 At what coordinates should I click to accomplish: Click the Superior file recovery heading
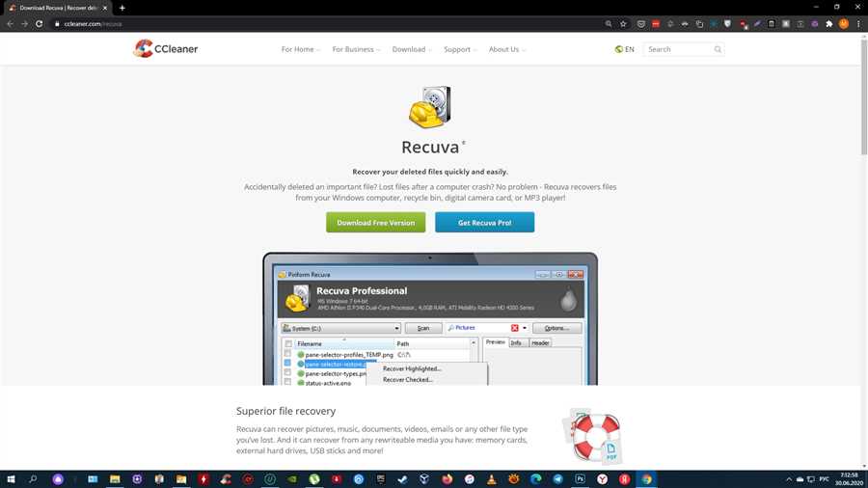(285, 411)
